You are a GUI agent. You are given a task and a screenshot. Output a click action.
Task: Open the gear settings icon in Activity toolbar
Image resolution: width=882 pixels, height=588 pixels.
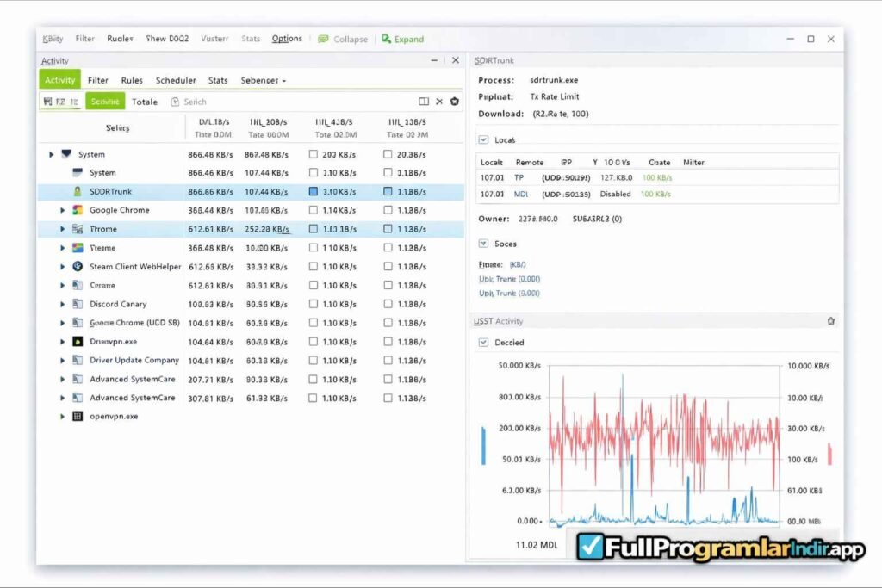[x=455, y=102]
